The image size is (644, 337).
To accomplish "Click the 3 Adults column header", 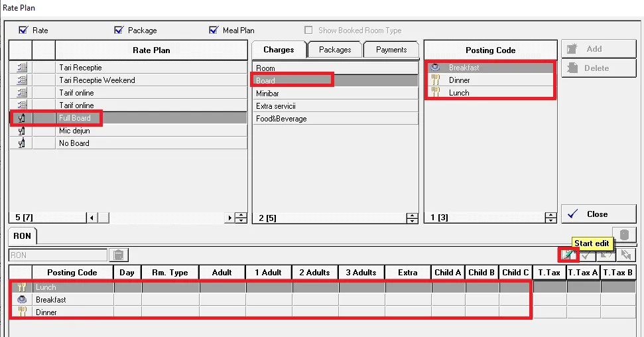I will (x=361, y=273).
